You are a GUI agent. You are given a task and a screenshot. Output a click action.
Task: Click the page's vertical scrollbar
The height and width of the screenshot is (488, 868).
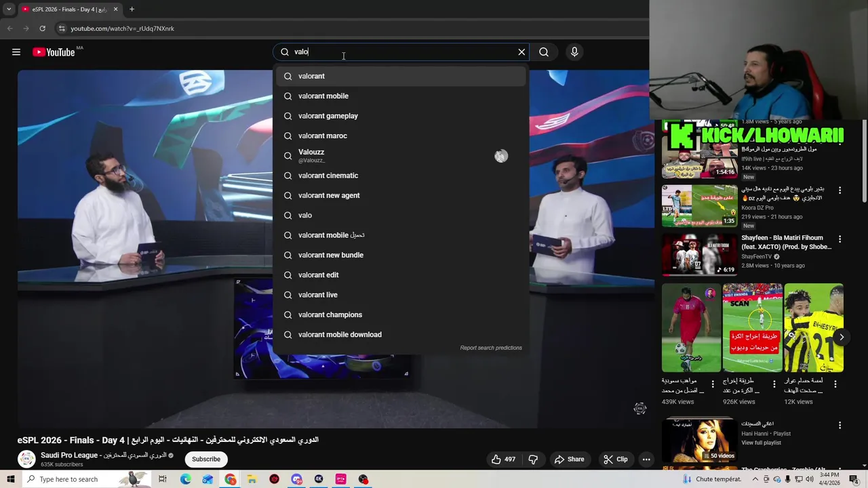[864, 163]
